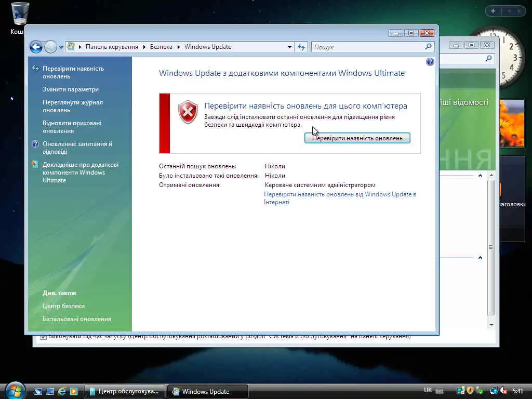Click Кероване системним адміністратором text
This screenshot has height=399, width=532.
320,185
